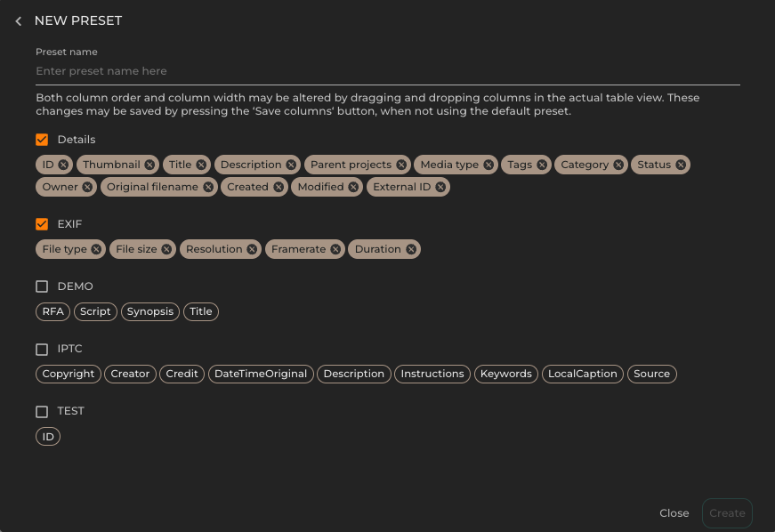The height and width of the screenshot is (532, 775).
Task: Enable the TEST checkbox
Action: [41, 410]
